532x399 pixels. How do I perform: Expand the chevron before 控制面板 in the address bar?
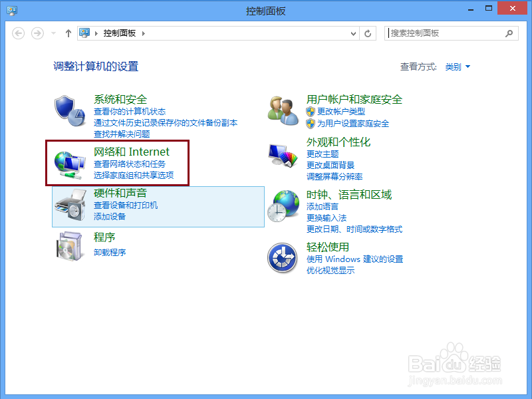point(96,33)
